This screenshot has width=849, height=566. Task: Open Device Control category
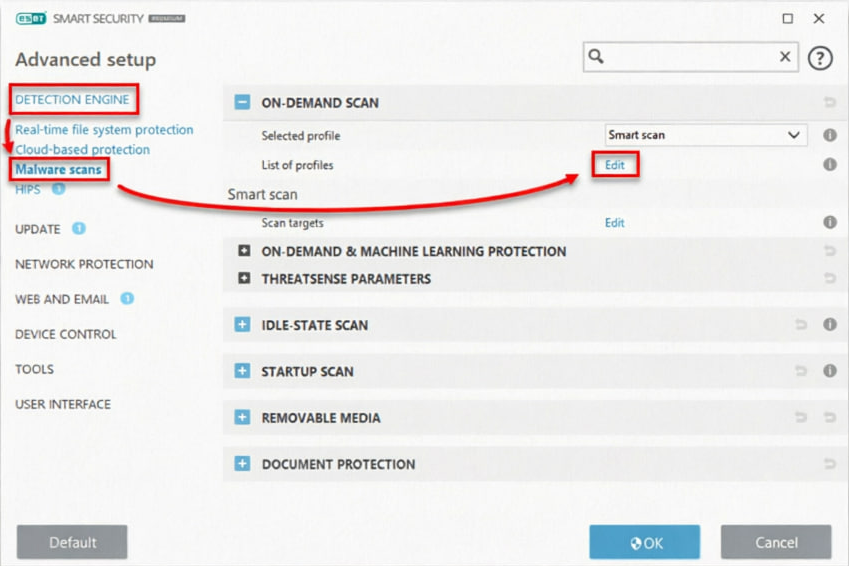pos(66,334)
